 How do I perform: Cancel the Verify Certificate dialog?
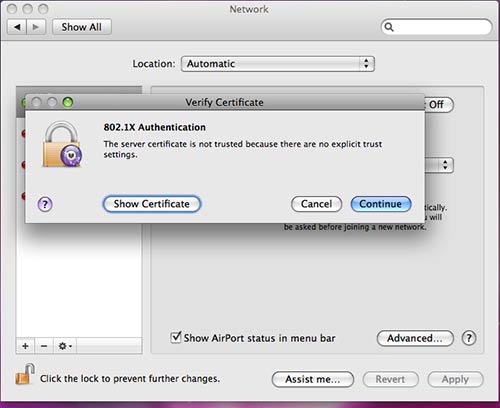point(316,204)
